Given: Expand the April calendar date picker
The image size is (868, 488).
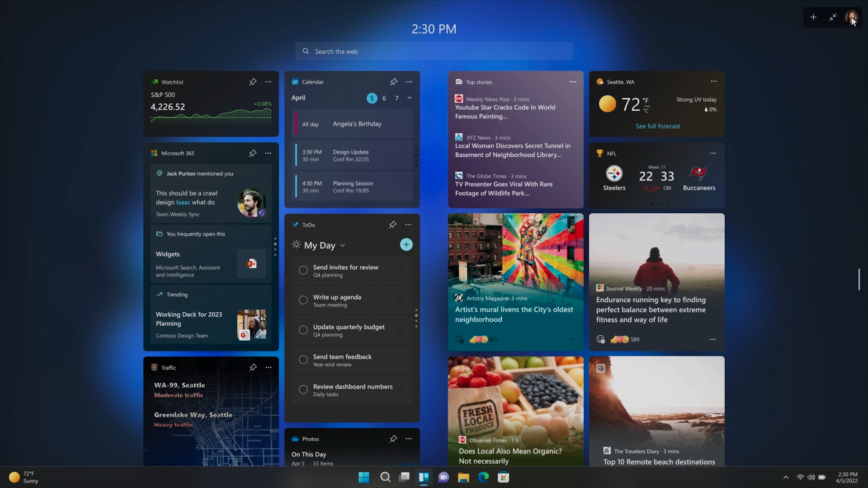Looking at the screenshot, I should [x=409, y=98].
